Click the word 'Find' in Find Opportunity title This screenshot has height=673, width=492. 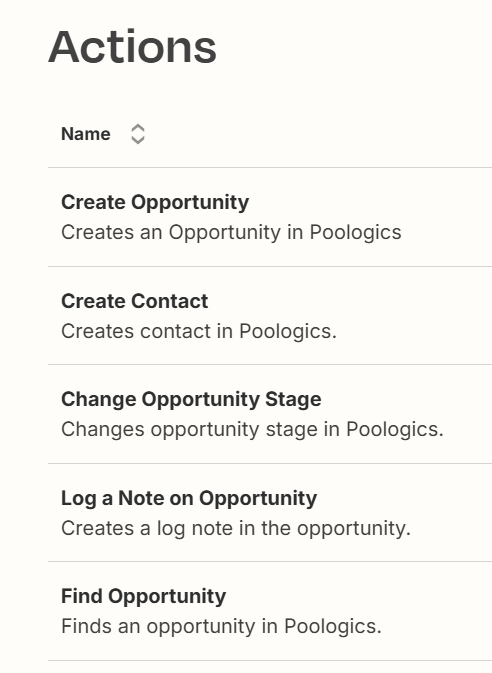point(82,596)
